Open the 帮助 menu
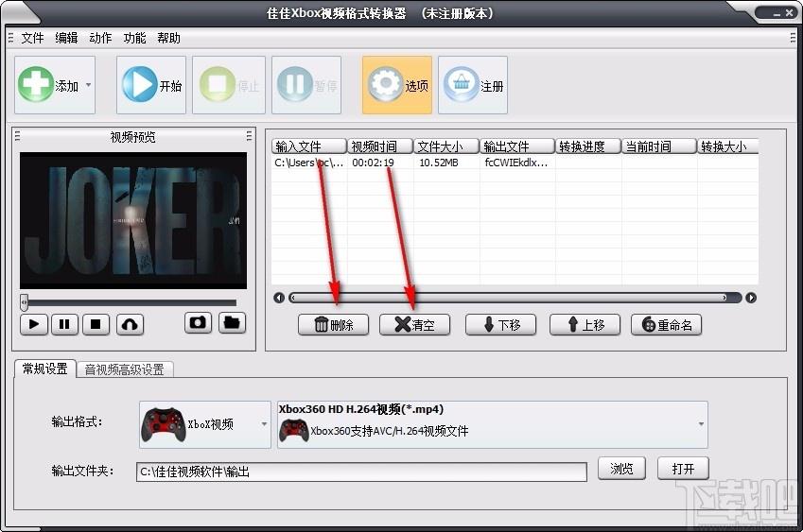Image resolution: width=803 pixels, height=532 pixels. pyautogui.click(x=168, y=38)
